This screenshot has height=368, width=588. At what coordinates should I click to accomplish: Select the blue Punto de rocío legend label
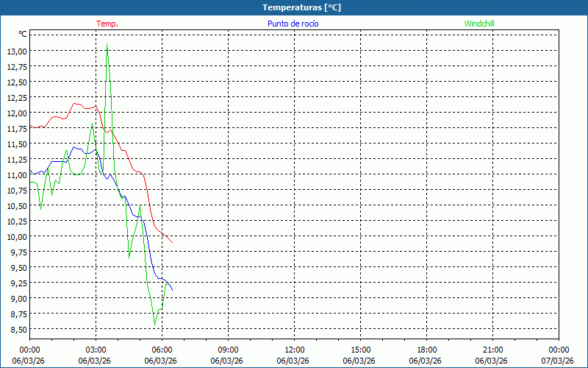click(x=293, y=24)
